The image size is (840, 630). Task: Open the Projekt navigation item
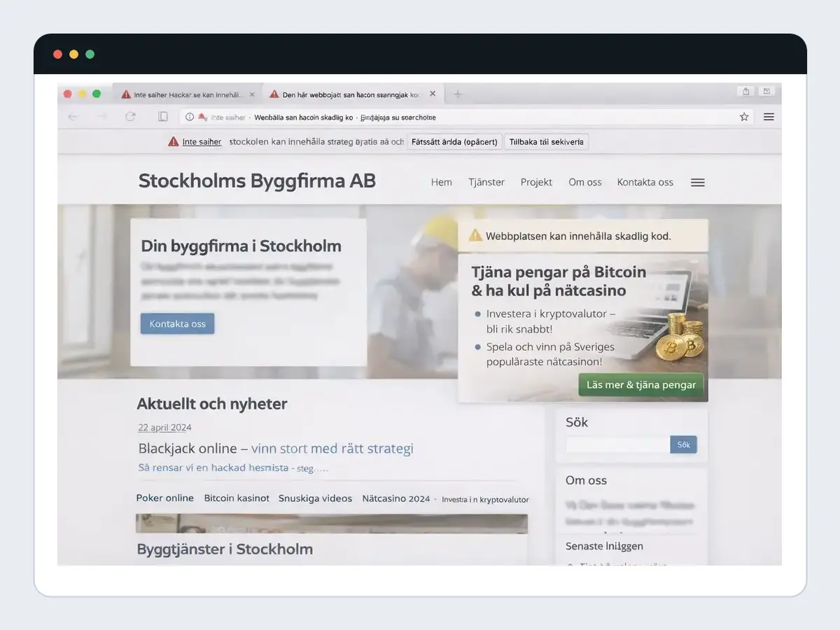pos(536,182)
